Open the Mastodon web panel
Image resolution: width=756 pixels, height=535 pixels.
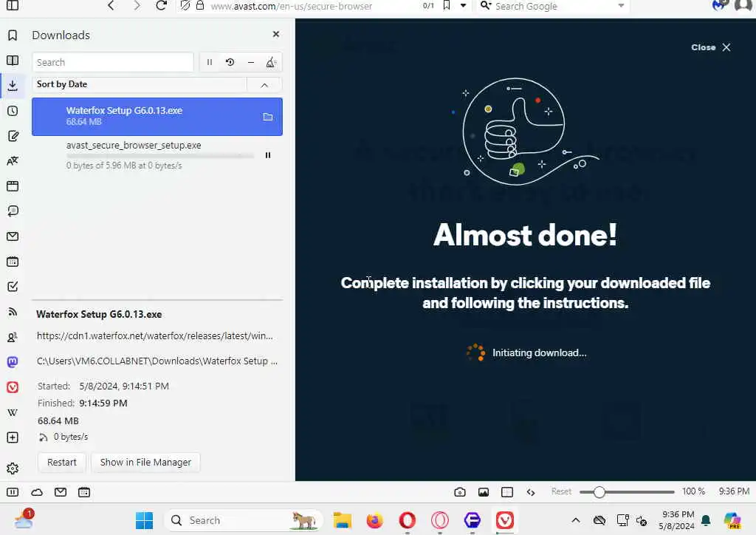[13, 362]
